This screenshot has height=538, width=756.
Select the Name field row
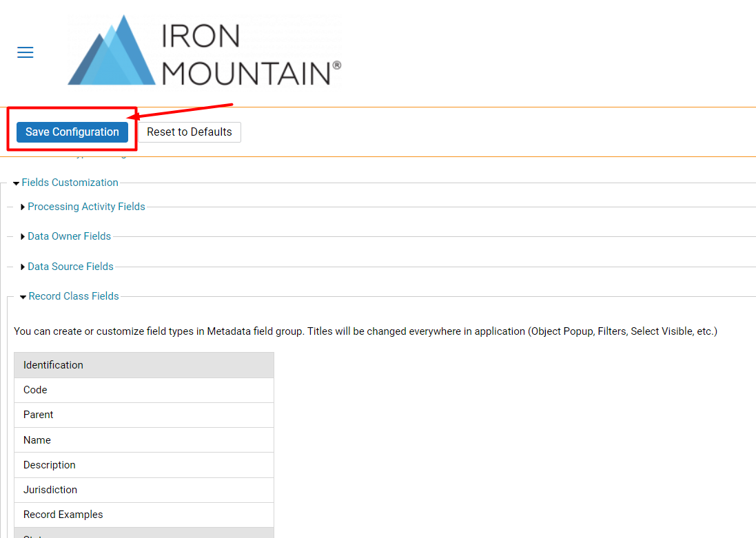click(144, 440)
